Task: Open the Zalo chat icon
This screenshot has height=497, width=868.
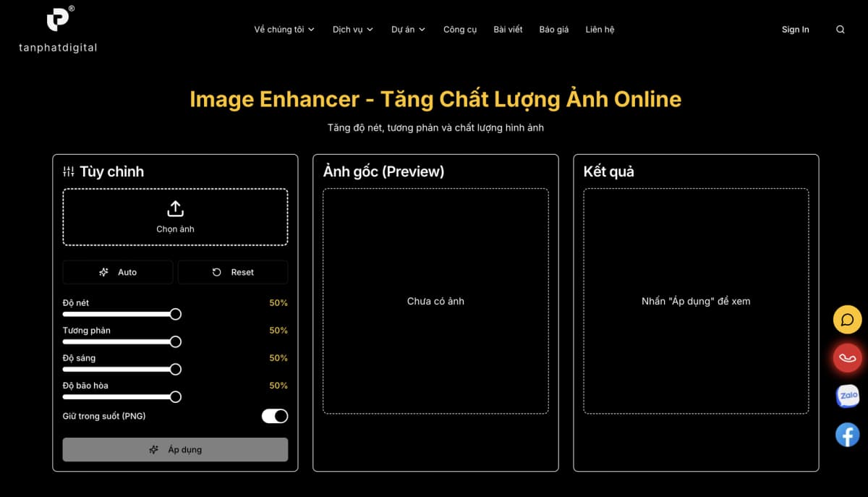Action: point(848,396)
